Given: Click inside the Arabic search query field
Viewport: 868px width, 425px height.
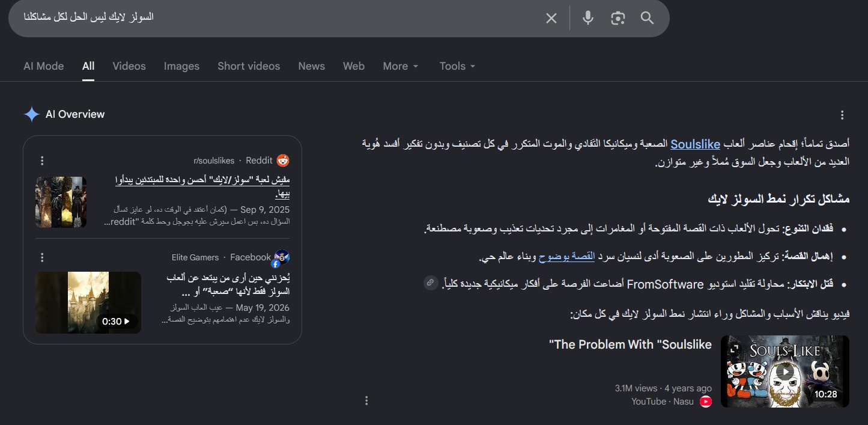Looking at the screenshot, I should point(276,17).
